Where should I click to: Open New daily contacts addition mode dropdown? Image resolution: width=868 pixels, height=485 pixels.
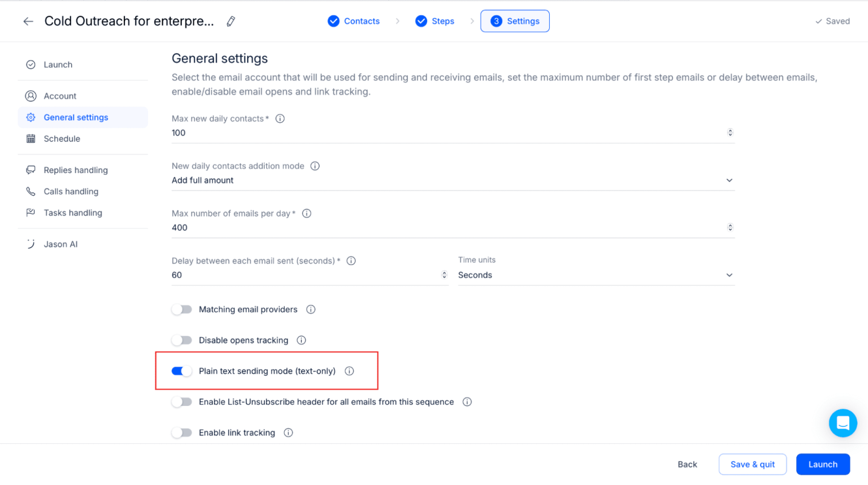pyautogui.click(x=453, y=180)
